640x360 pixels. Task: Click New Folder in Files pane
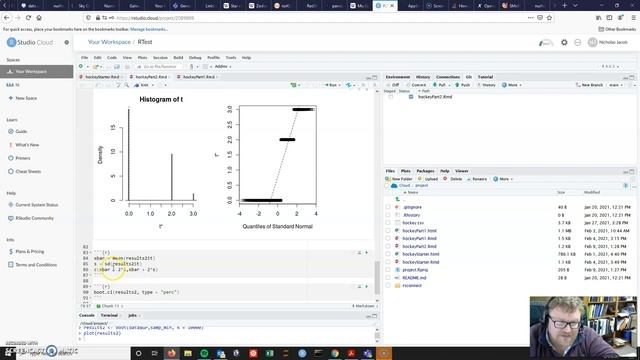[x=399, y=179]
